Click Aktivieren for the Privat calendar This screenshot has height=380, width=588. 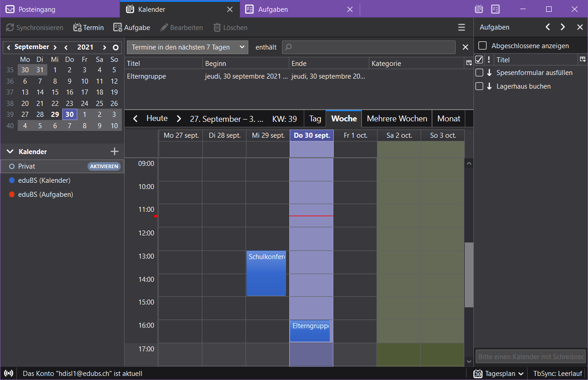pos(104,166)
